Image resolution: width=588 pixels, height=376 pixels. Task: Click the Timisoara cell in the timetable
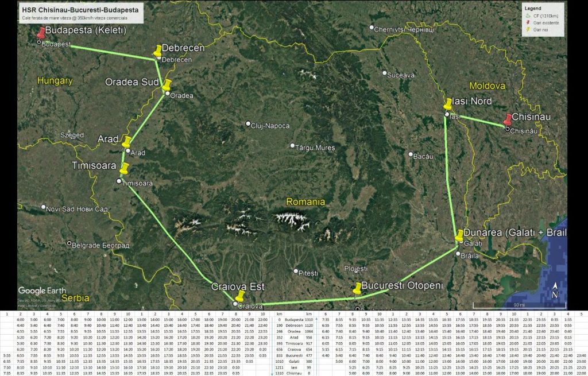[x=294, y=343]
